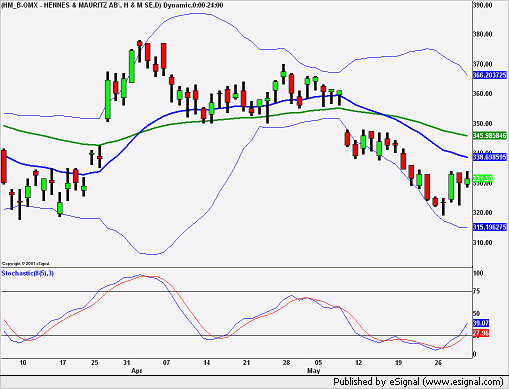Click the 370.00 price axis label

[482, 64]
